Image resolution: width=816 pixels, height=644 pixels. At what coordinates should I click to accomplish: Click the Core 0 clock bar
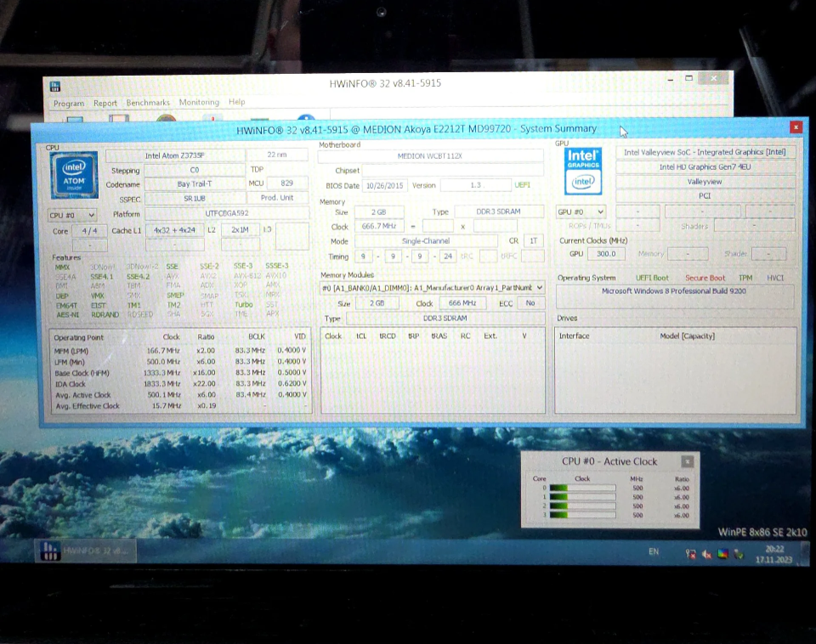[582, 488]
